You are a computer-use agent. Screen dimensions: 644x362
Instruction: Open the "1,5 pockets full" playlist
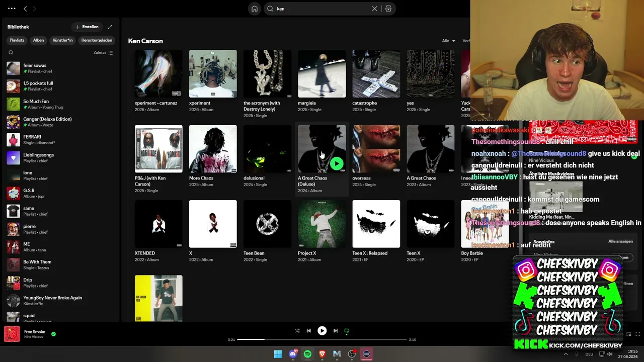[x=60, y=86]
